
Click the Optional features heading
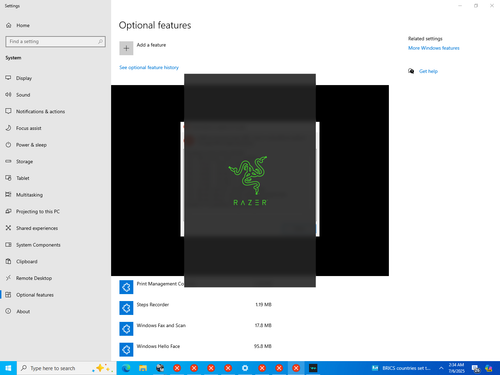[155, 25]
